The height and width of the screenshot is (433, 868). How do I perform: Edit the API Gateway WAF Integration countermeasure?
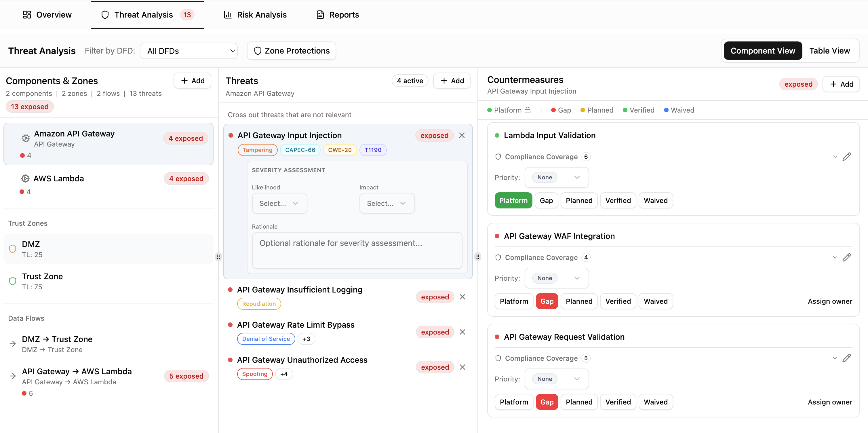(x=847, y=257)
